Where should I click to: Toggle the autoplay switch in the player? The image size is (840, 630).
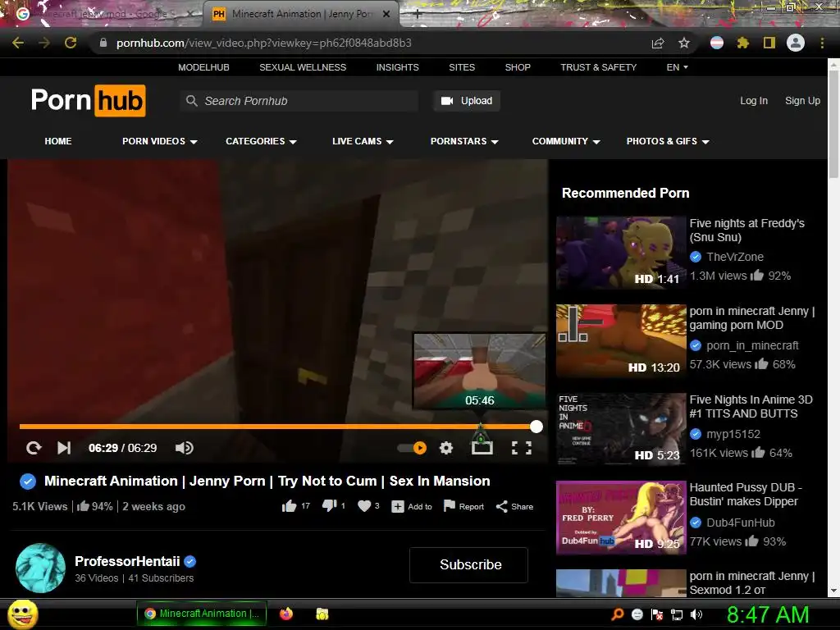413,448
